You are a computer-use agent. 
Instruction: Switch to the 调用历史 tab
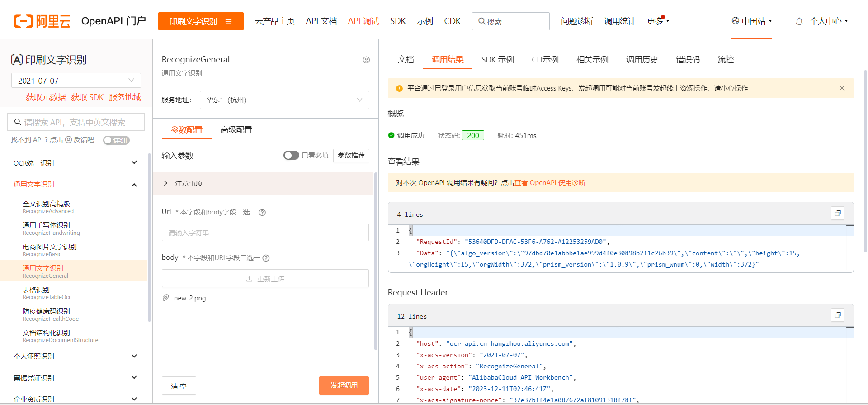[642, 60]
